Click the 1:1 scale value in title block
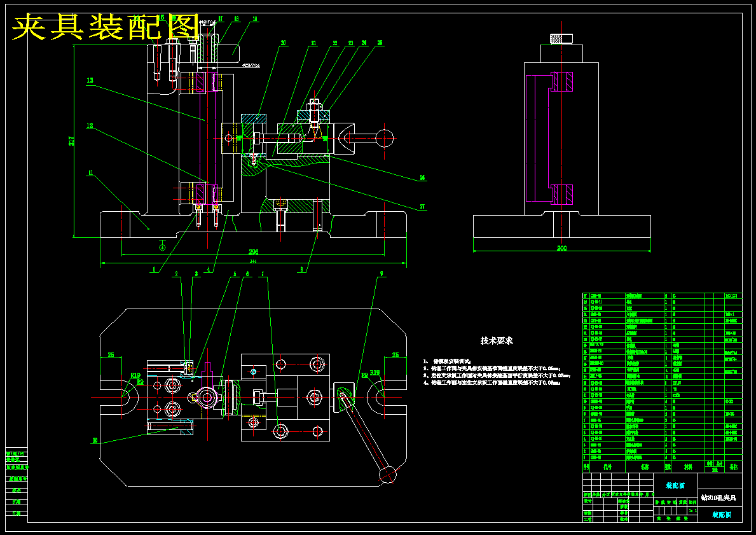Screen dimensions: 756x535 point(692,510)
